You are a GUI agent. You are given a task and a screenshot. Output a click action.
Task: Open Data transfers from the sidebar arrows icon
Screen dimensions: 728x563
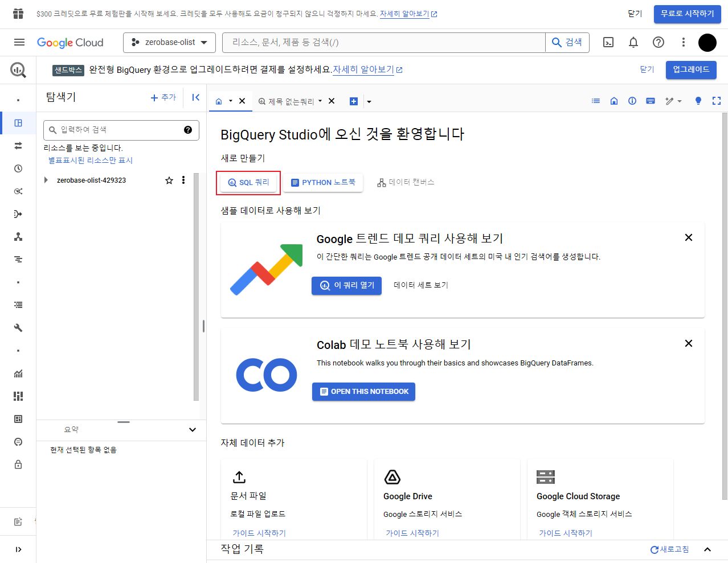(18, 146)
